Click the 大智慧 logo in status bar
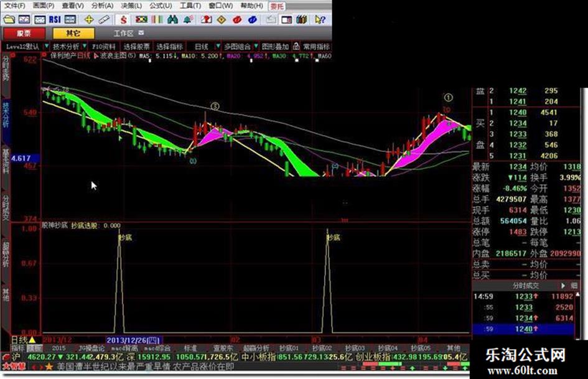Image resolution: width=588 pixels, height=379 pixels. 14,367
